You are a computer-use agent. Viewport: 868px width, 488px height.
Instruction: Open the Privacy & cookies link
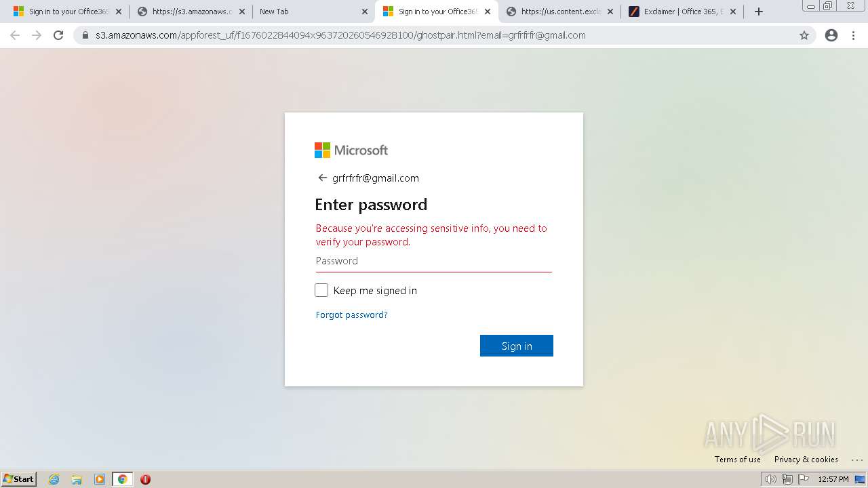(x=806, y=459)
